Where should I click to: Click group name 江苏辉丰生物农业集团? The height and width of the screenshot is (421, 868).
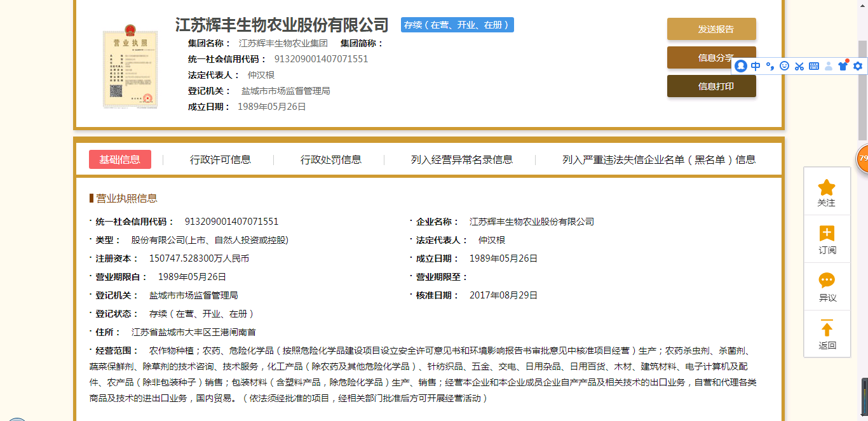283,43
